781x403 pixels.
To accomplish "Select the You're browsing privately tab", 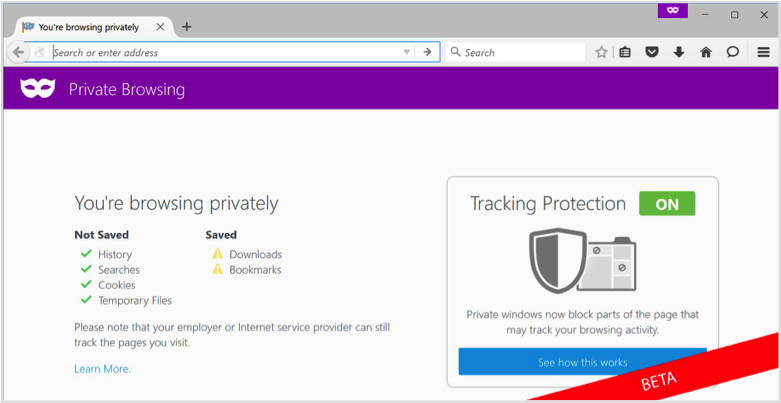I will 89,27.
